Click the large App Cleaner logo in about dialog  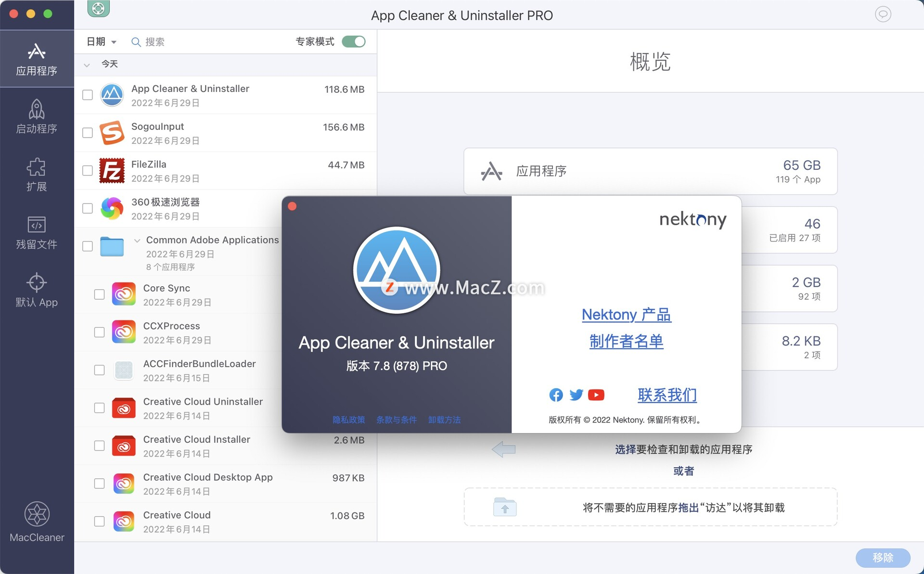pyautogui.click(x=397, y=270)
